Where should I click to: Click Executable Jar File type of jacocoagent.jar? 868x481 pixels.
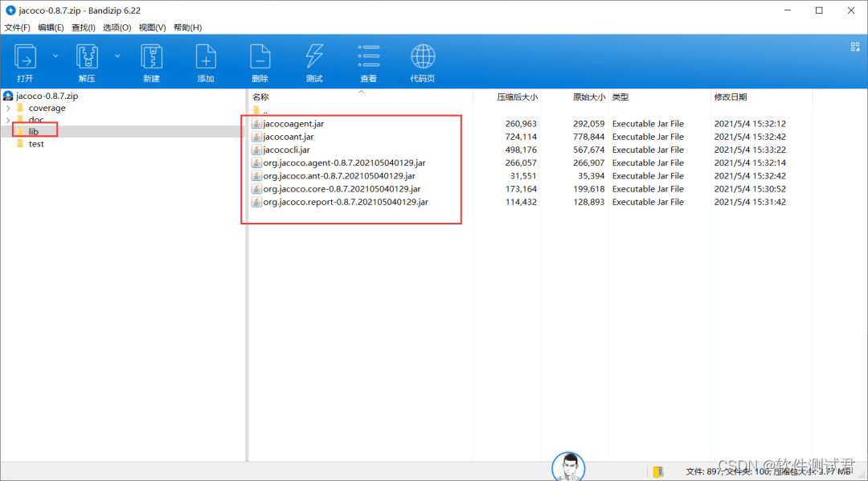tap(648, 124)
